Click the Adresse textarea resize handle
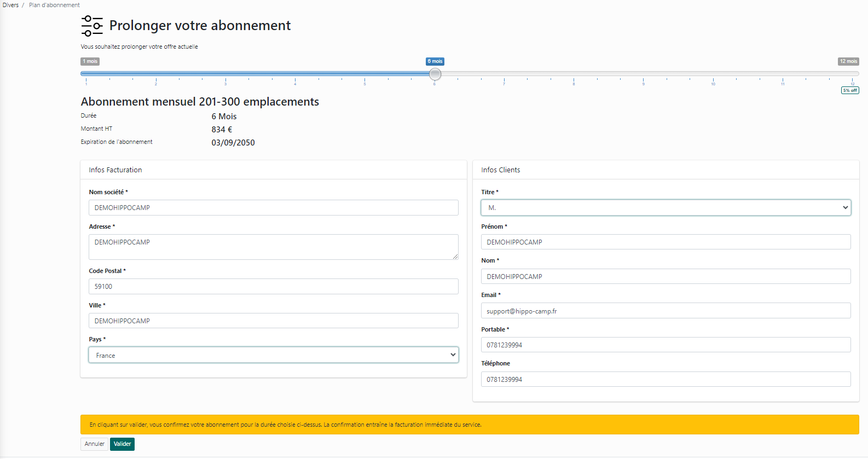The width and height of the screenshot is (868, 459). pos(455,256)
